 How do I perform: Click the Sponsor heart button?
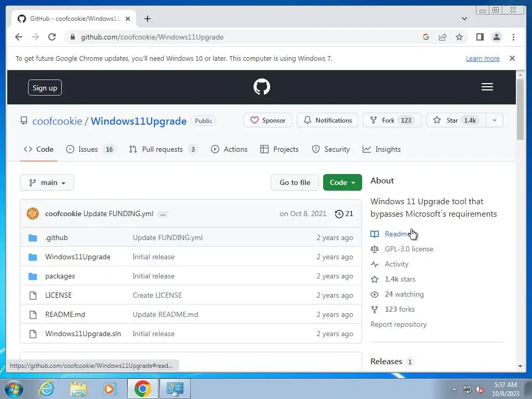[268, 121]
